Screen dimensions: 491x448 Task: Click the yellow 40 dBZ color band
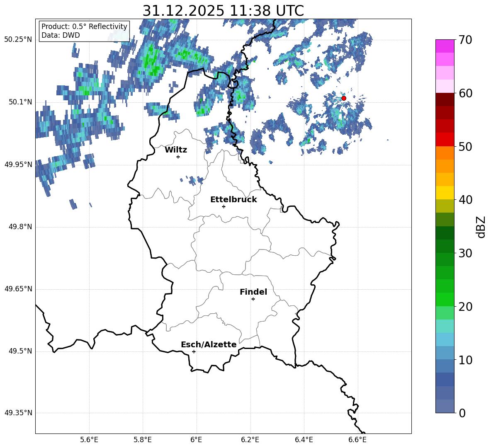click(x=445, y=193)
